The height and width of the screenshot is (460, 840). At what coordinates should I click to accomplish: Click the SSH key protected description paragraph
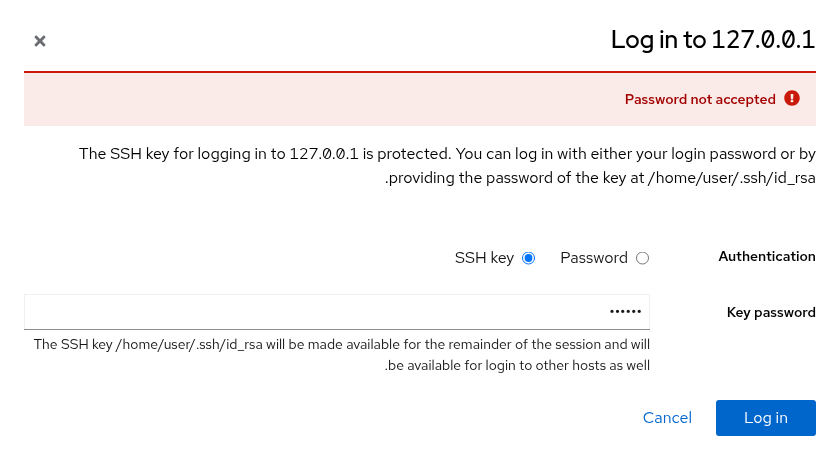[447, 165]
